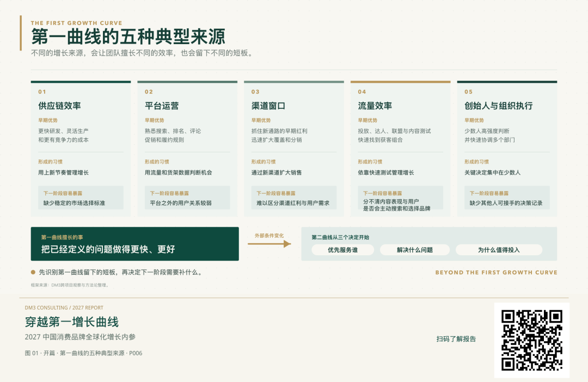
Task: Click the subtitle 不同的增长来源，会让团队擅长不同的效率
Action: (x=143, y=53)
